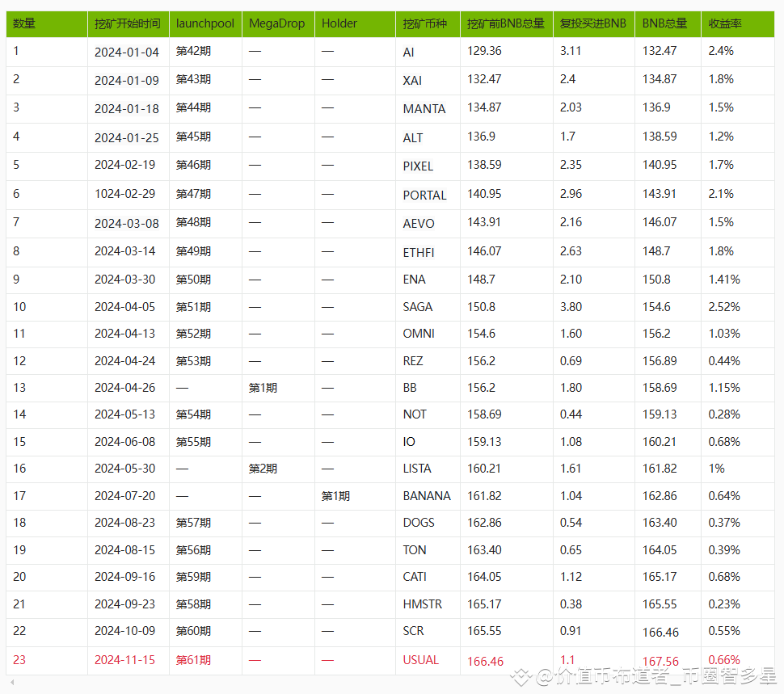
Task: Click the reinvest amount 0.38
Action: 571,604
